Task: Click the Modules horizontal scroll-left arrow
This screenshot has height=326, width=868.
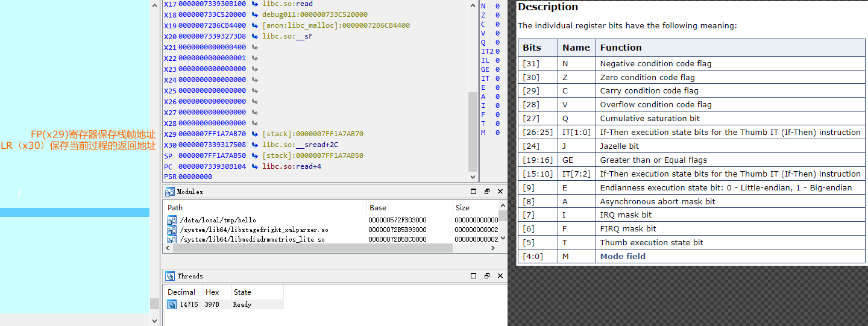Action: pos(168,248)
